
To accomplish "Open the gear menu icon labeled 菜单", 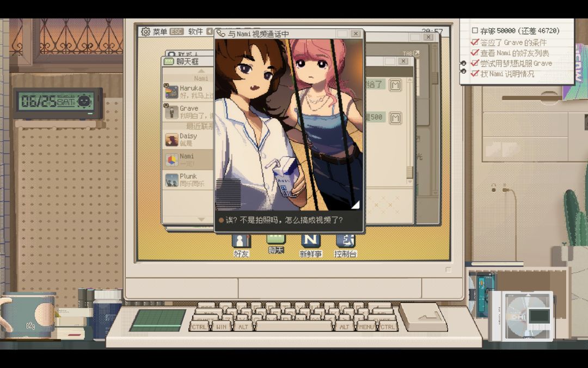I will (x=145, y=32).
